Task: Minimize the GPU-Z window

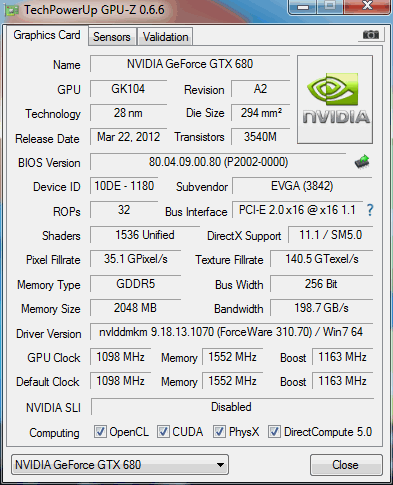Action: click(x=303, y=7)
